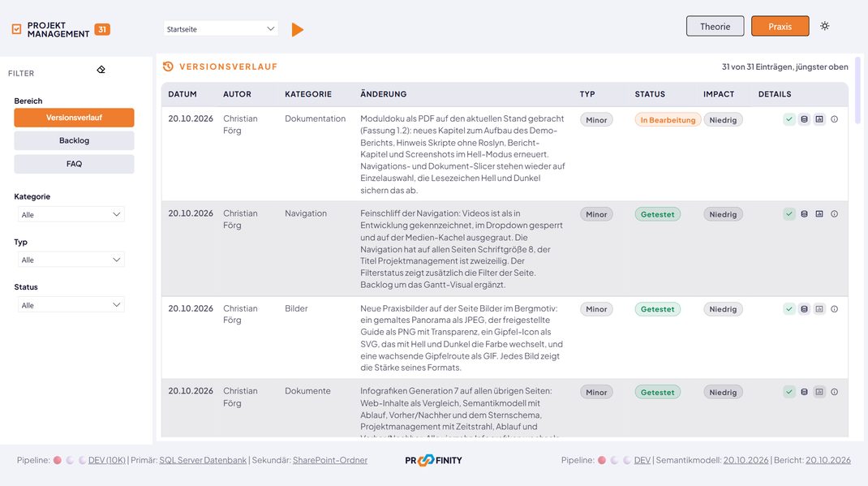Expand the Status filter dropdown
The height and width of the screenshot is (486, 868).
(71, 305)
